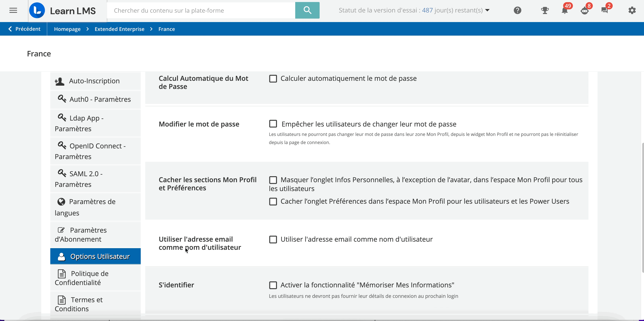The image size is (644, 321).
Task: Go back with the Précédent link
Action: 24,29
